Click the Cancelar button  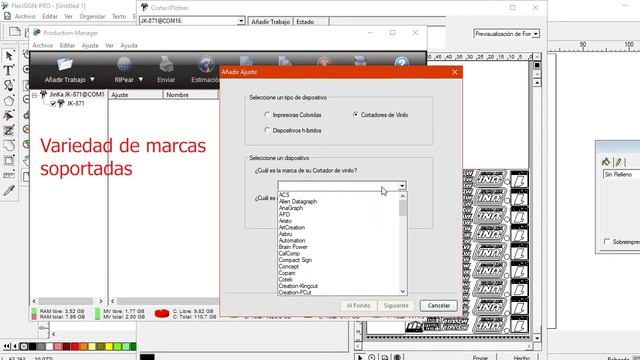coord(439,305)
